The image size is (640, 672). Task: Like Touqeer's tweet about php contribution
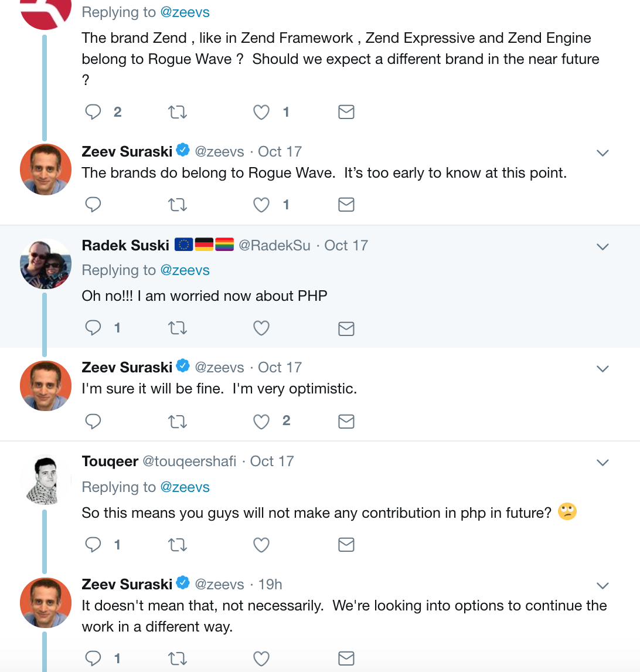(x=261, y=545)
